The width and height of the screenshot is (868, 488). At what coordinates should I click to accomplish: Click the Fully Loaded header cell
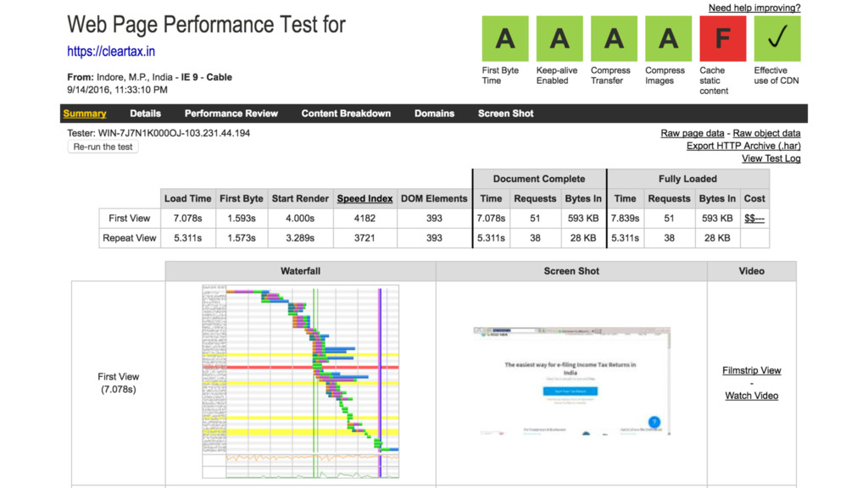point(687,179)
